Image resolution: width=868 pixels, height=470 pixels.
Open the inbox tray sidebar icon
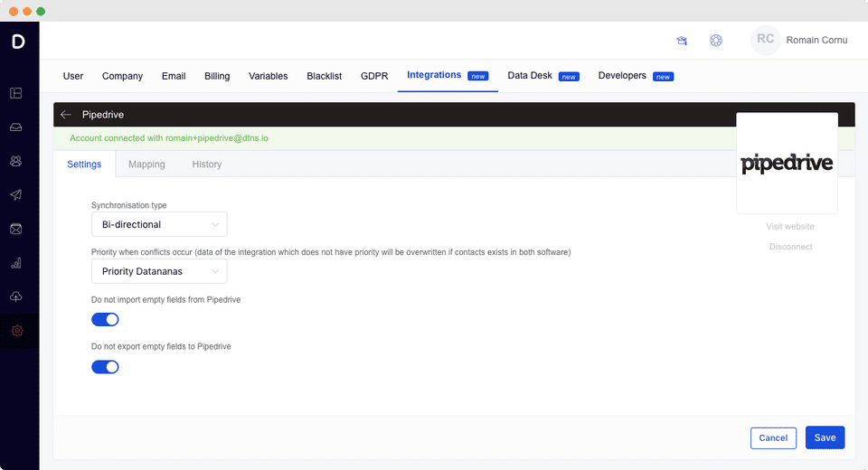16,127
